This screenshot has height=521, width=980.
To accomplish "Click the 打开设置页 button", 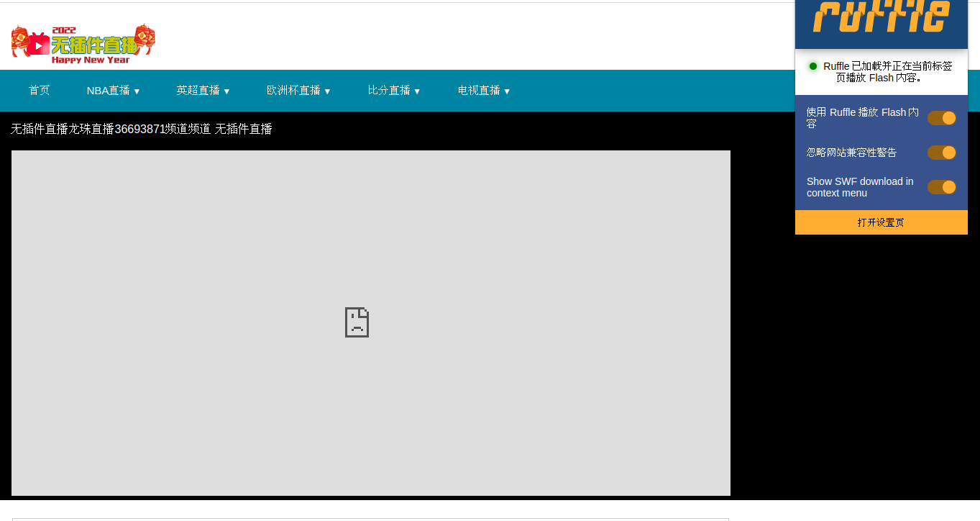I will coord(881,222).
